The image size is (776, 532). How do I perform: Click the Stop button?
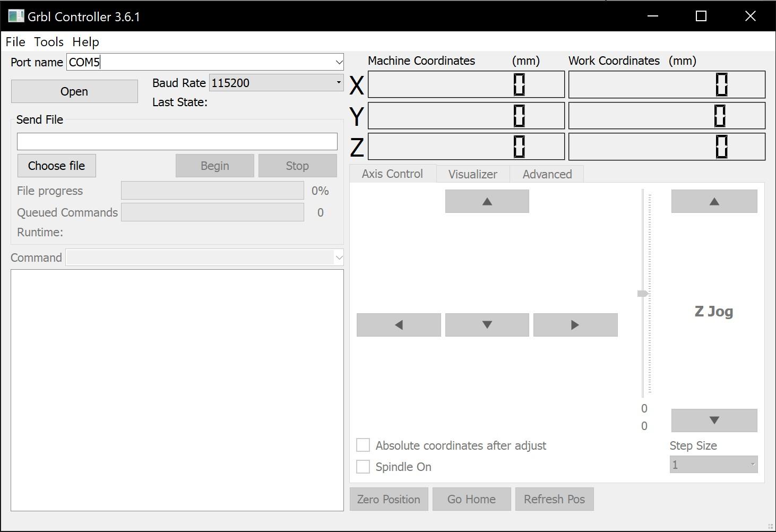(297, 166)
